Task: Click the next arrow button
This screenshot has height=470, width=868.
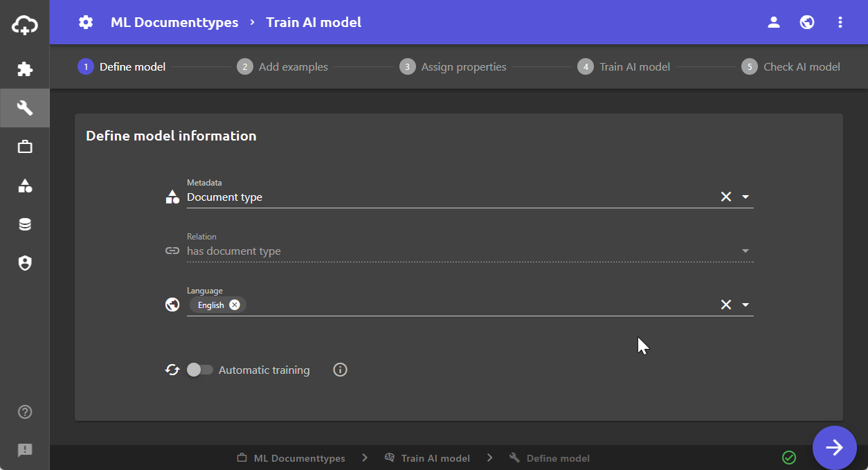Action: (835, 448)
